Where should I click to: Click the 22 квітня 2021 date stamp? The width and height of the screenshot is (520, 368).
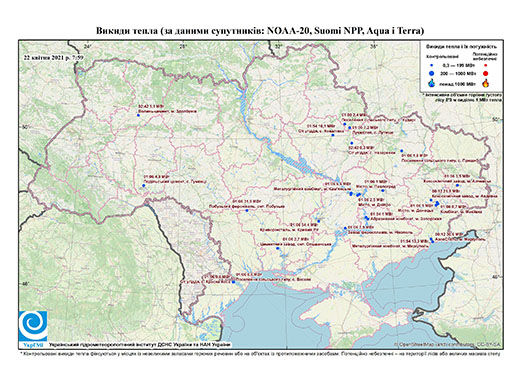click(x=53, y=57)
